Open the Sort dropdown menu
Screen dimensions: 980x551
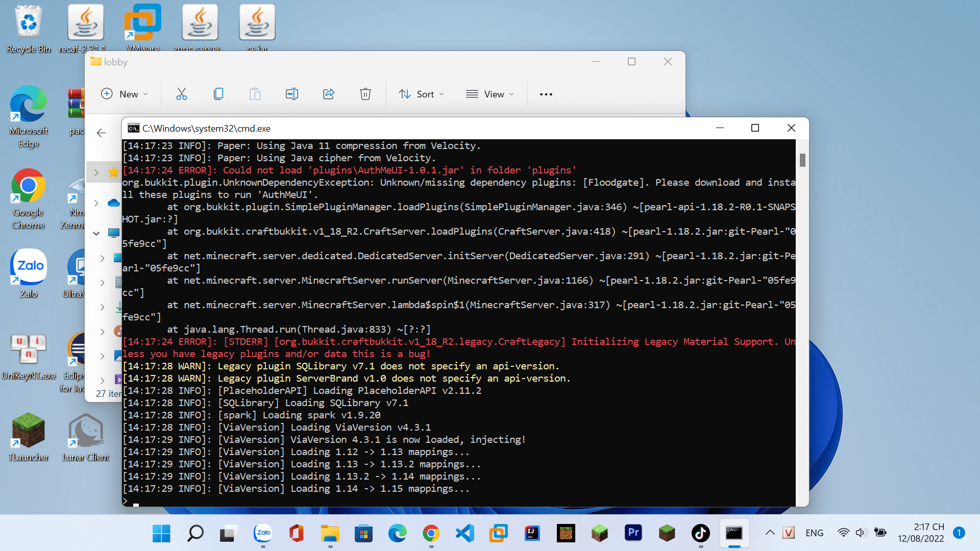pyautogui.click(x=422, y=94)
